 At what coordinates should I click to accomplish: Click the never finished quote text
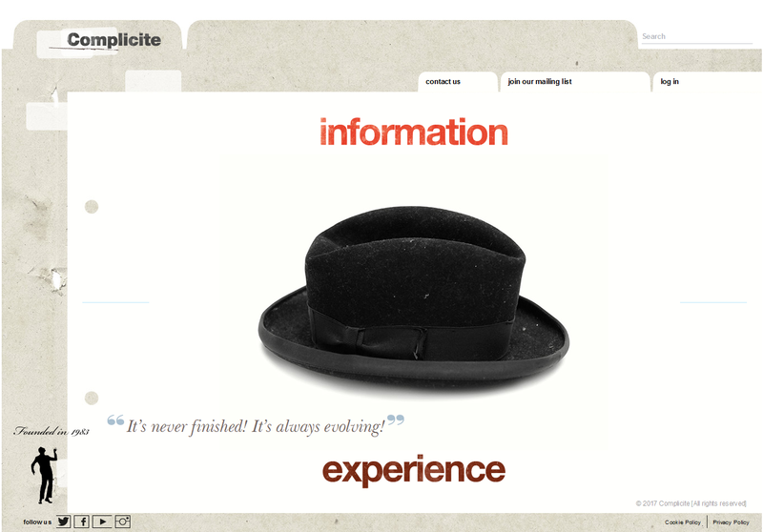(x=256, y=426)
